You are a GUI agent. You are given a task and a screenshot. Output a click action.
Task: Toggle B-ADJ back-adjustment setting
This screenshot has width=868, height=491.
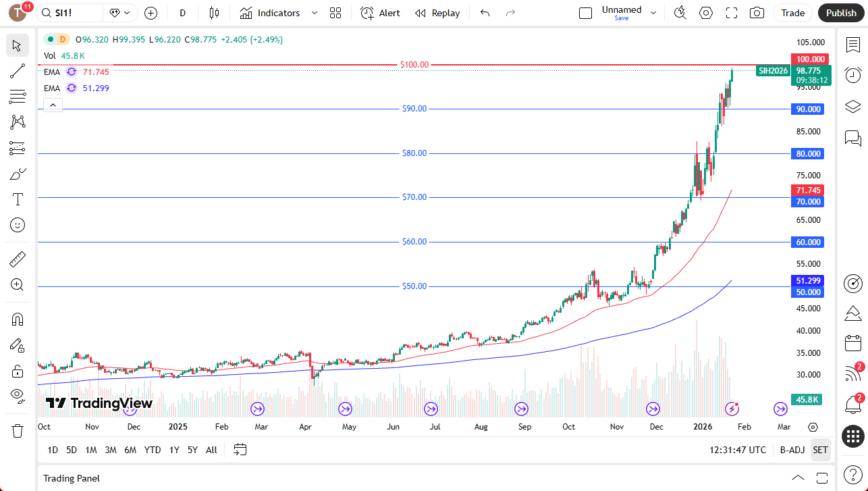792,450
